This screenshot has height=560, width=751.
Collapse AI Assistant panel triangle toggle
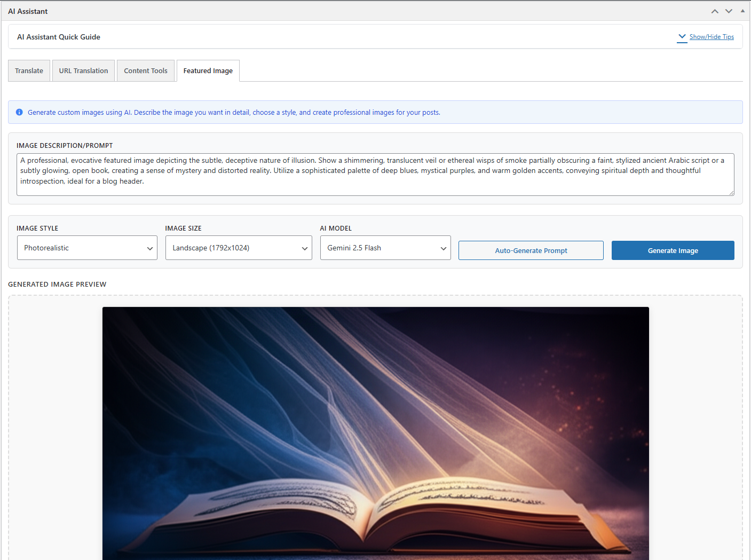pos(742,11)
